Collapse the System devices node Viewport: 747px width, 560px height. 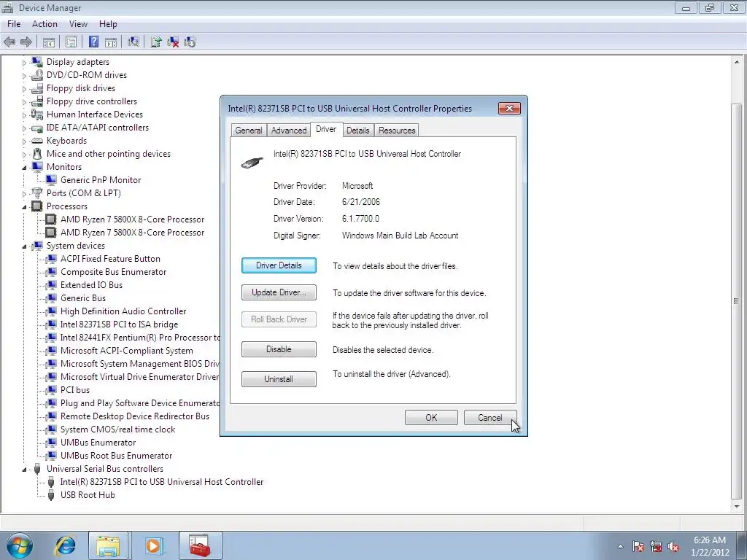(24, 246)
